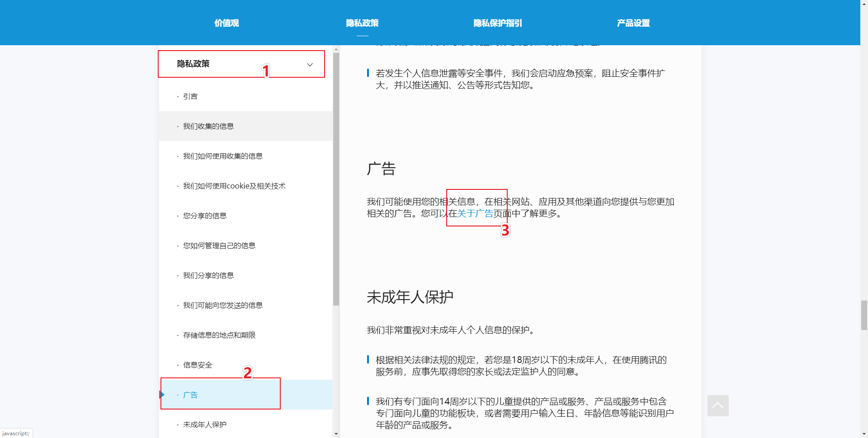Click the page scrollbar thumb
Viewport: 868px width, 438px height.
pos(864,315)
